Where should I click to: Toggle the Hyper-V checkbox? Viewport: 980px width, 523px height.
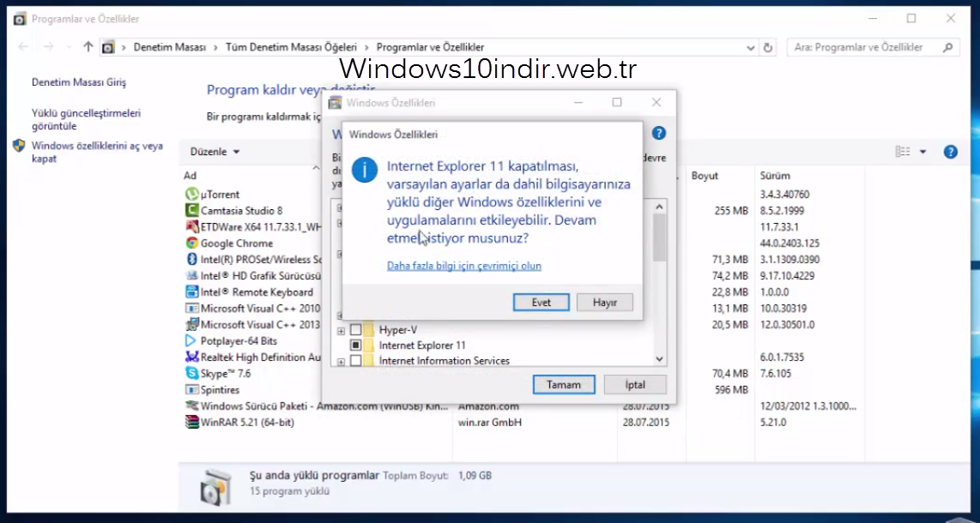[355, 329]
